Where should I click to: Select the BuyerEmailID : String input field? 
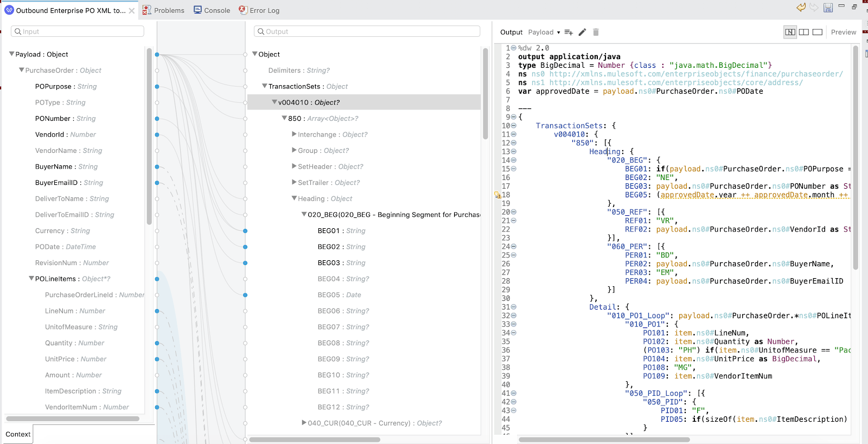point(69,183)
